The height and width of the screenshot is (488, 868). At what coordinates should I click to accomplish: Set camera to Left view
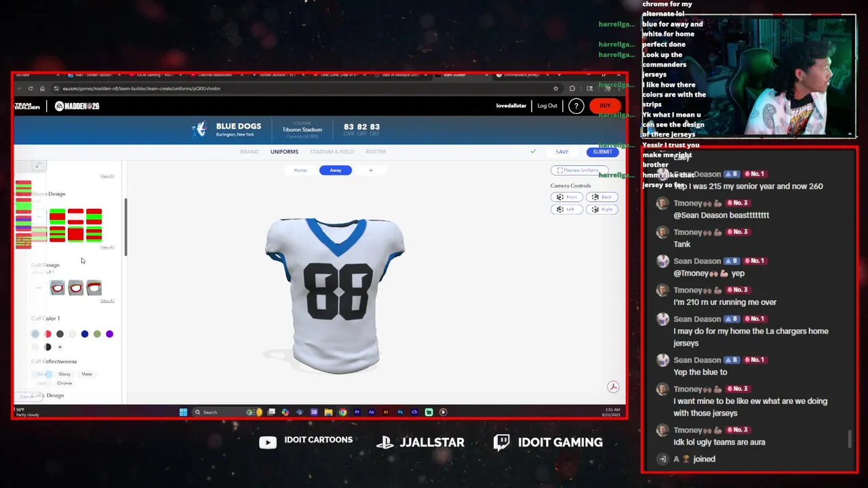coord(567,209)
